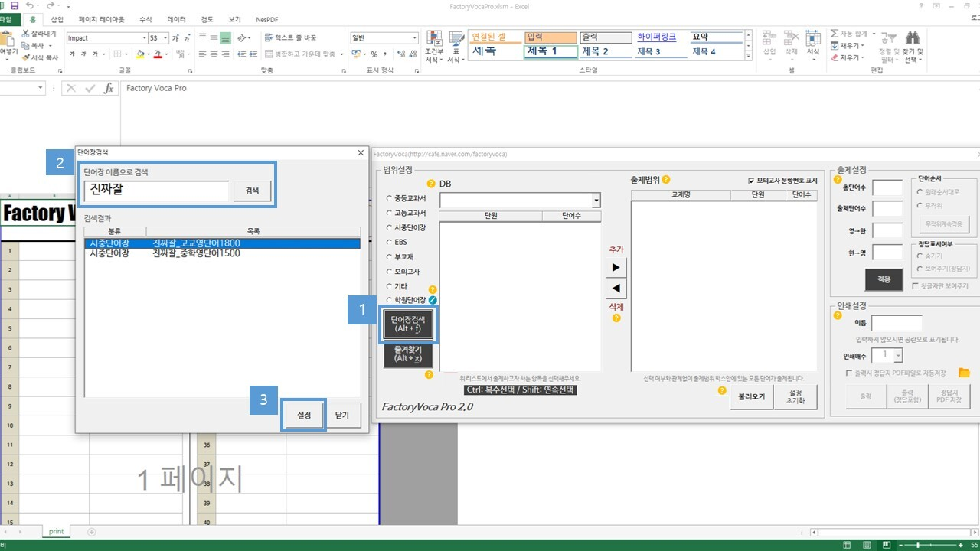Click the help icon next to DB label
The image size is (980, 551).
pos(431,184)
